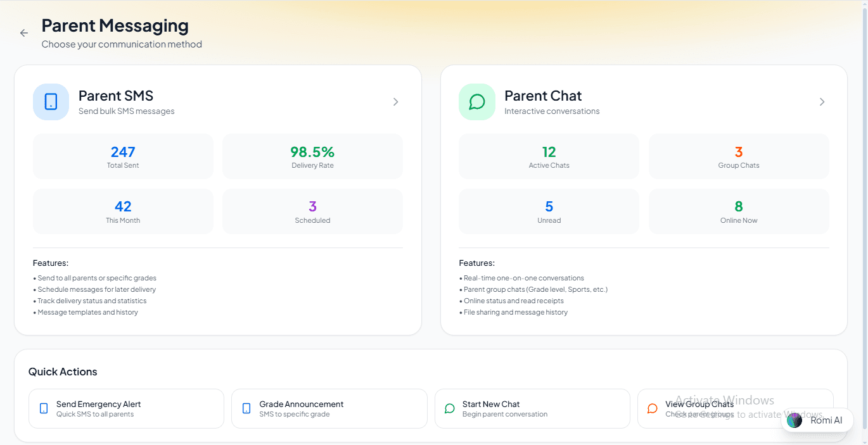Click the Send Emergency Alert phone icon
The width and height of the screenshot is (868, 445).
(44, 409)
